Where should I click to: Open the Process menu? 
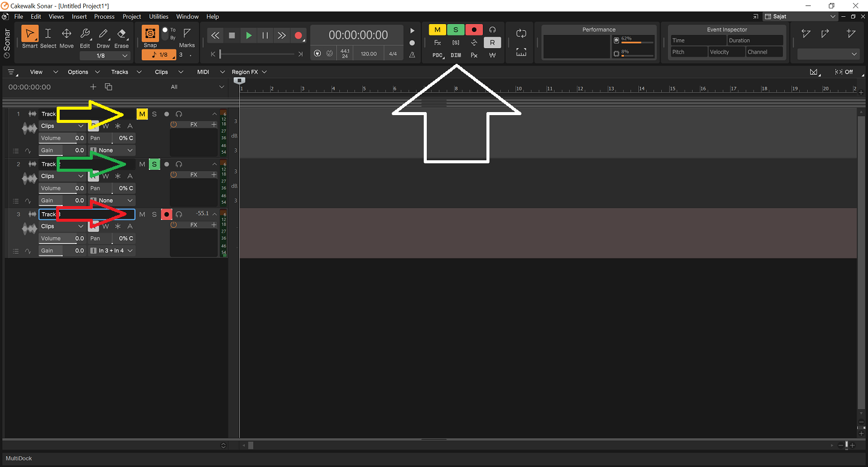click(x=104, y=16)
